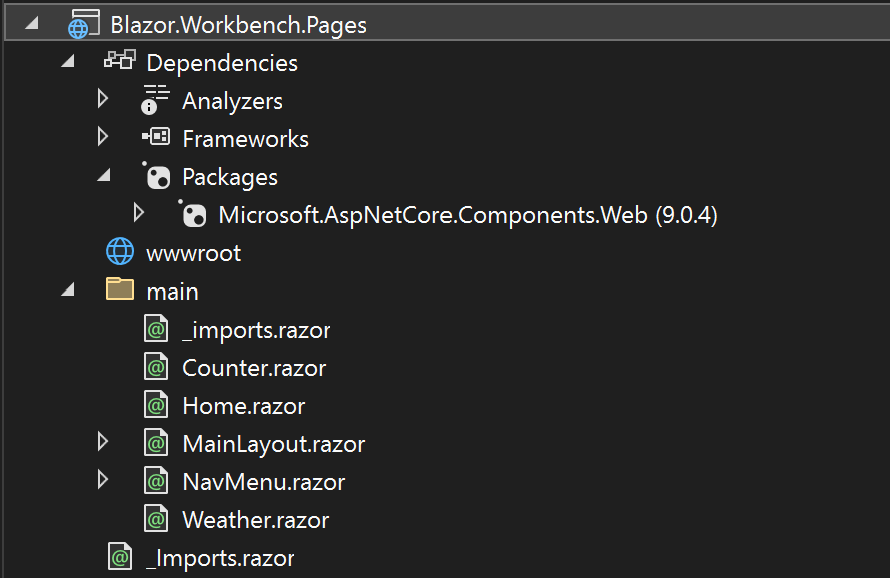The image size is (890, 578).
Task: Open _imports.razor inside main folder
Action: tap(256, 330)
